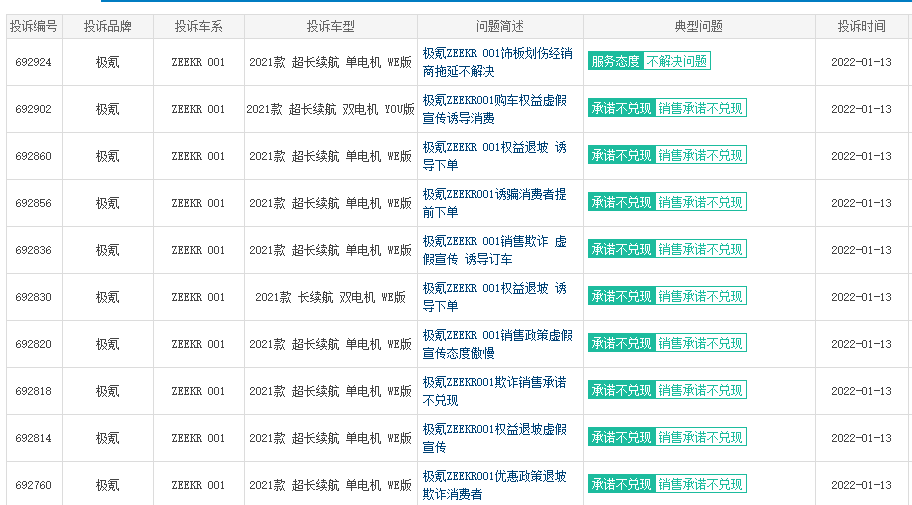
Task: Click the 投诉车型 column header
Action: coord(330,26)
